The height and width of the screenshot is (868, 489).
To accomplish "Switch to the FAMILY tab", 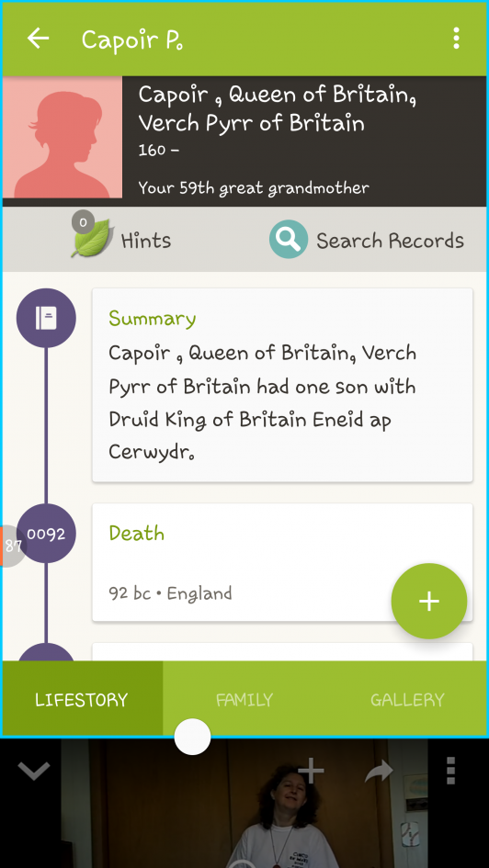I will tap(244, 700).
